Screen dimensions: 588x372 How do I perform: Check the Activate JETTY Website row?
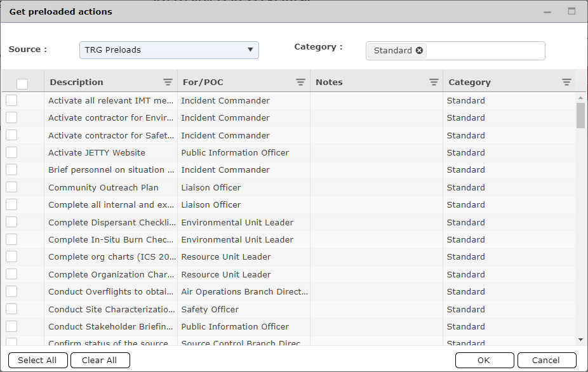(x=12, y=152)
